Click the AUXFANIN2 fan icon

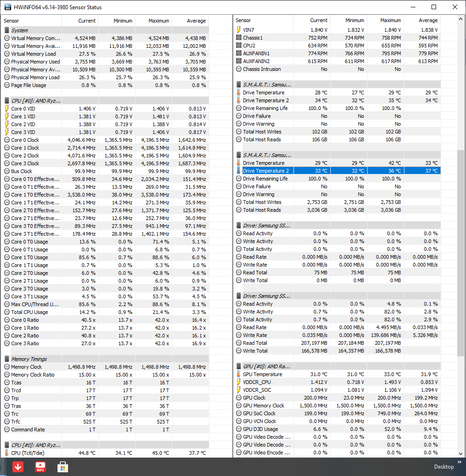[x=238, y=61]
